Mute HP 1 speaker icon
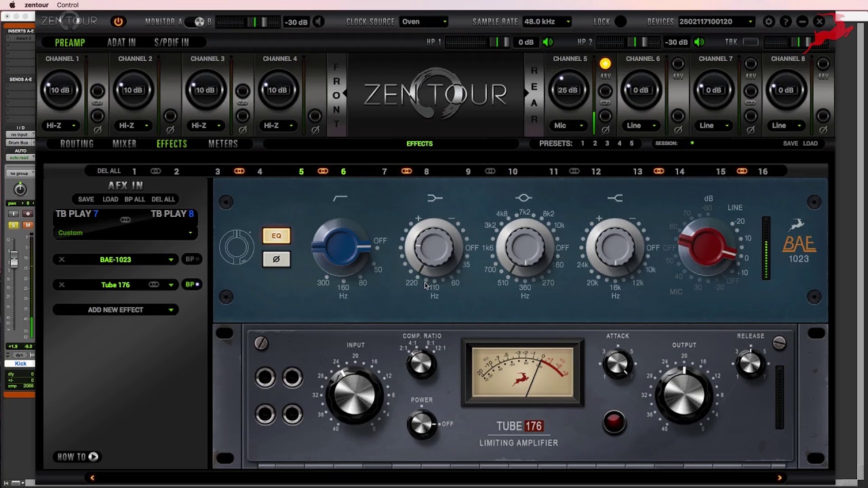 [548, 42]
